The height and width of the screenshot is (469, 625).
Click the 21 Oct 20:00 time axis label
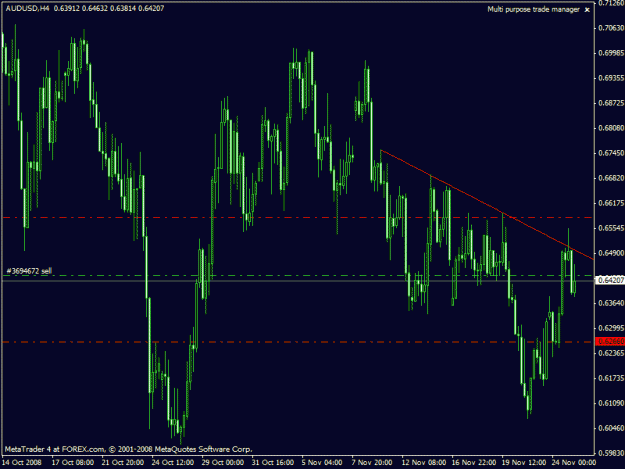coord(122,462)
